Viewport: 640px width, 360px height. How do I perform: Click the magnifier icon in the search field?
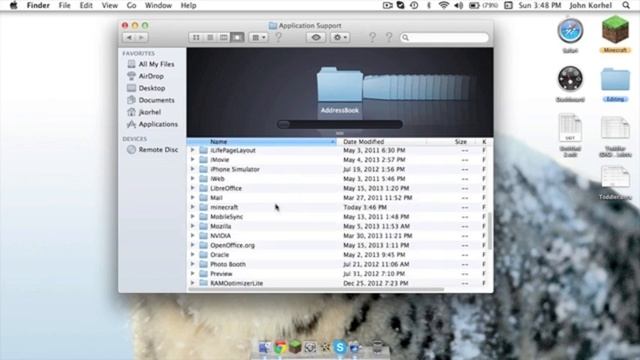405,38
